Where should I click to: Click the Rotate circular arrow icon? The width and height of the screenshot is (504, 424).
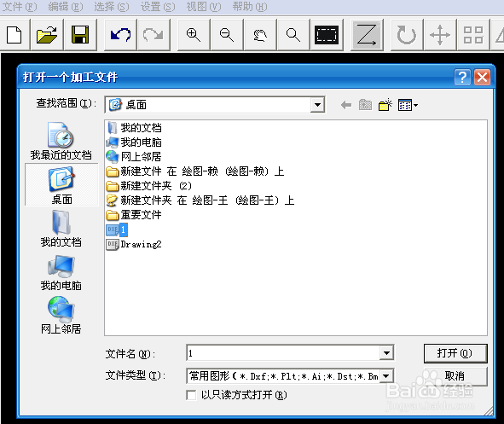pyautogui.click(x=407, y=35)
